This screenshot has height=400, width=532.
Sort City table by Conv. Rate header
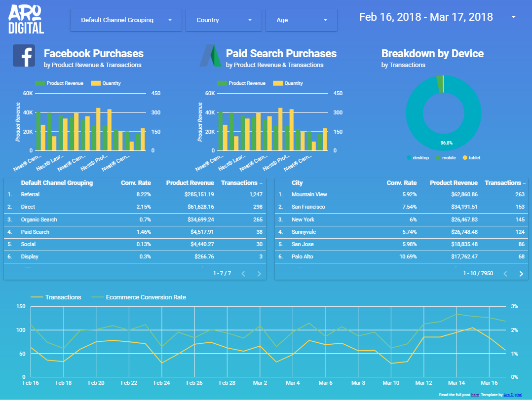(401, 183)
